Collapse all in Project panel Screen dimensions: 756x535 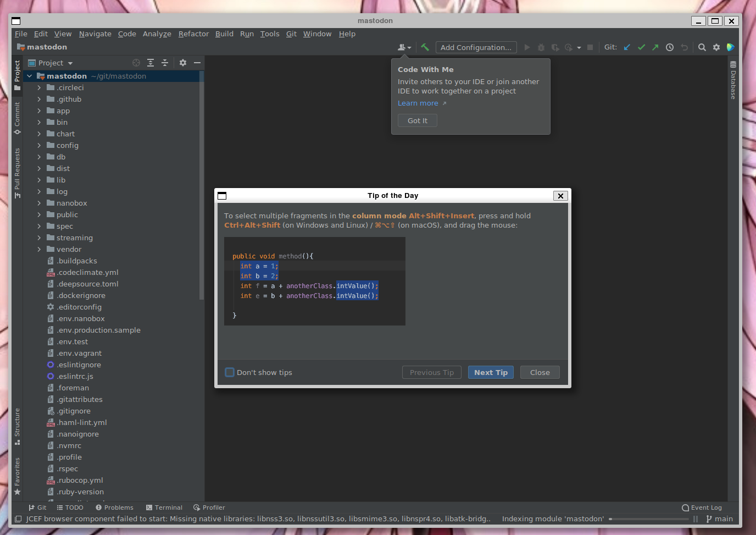click(x=164, y=63)
